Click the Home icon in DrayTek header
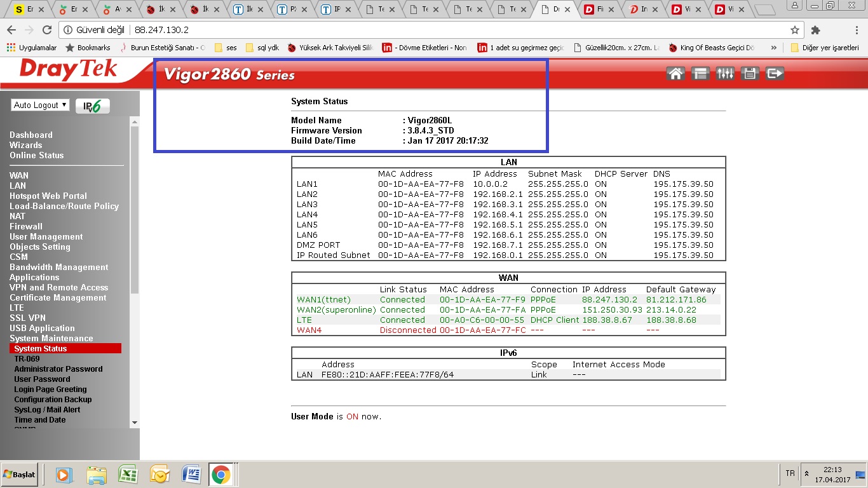868x488 pixels. [x=675, y=74]
